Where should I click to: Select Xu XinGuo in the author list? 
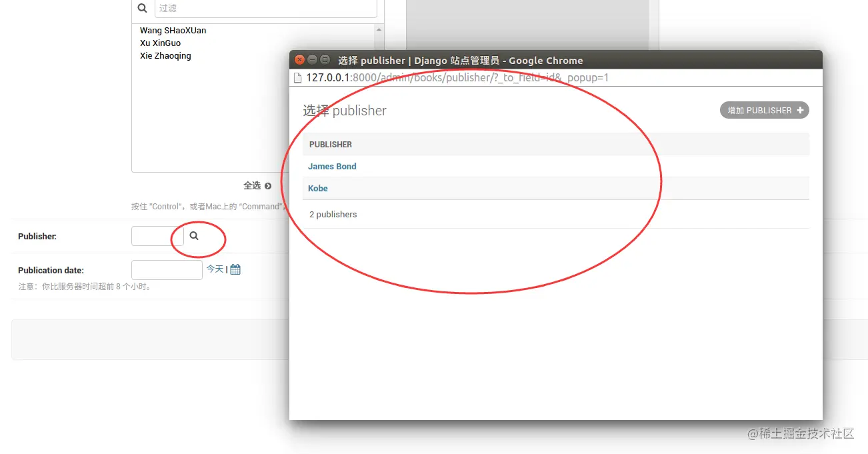point(161,43)
